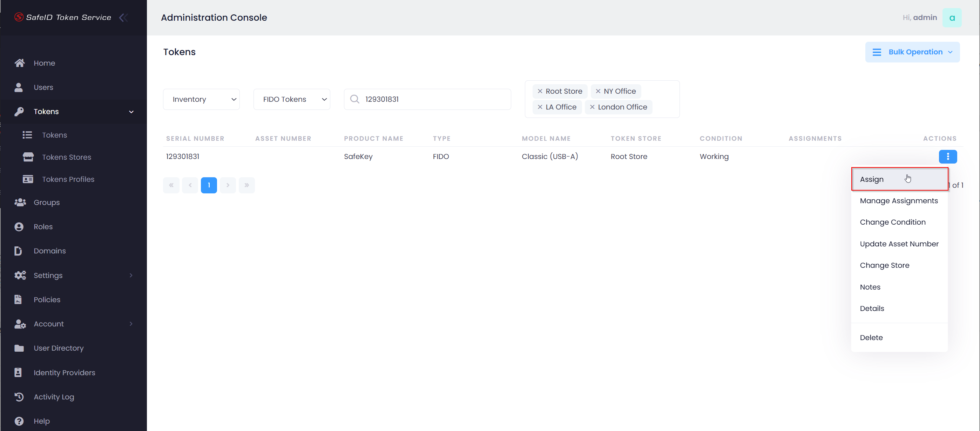Remove the NY Office filter tag
Screen dimensions: 980x431
(598, 91)
